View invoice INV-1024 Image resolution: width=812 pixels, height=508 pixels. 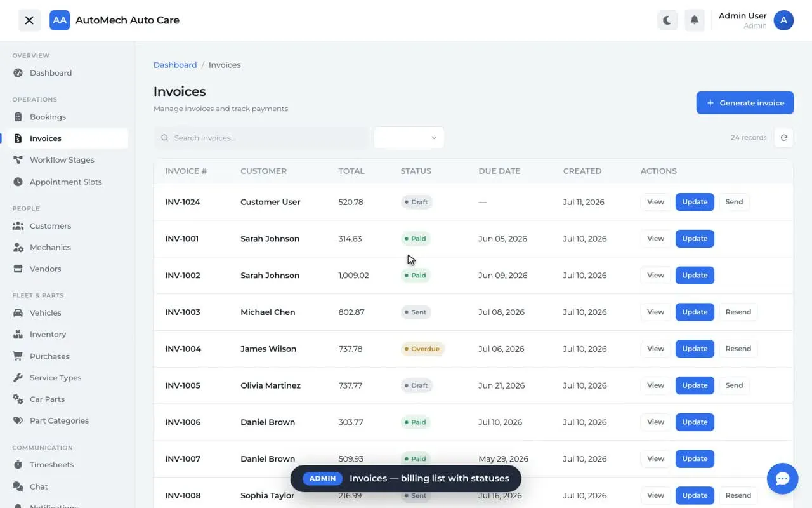(x=655, y=202)
